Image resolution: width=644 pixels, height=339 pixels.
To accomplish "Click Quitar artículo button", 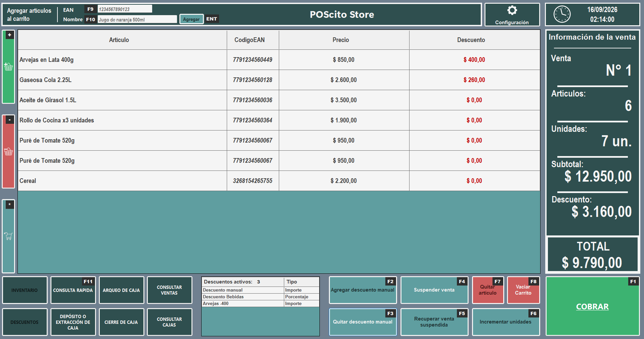I will point(488,290).
